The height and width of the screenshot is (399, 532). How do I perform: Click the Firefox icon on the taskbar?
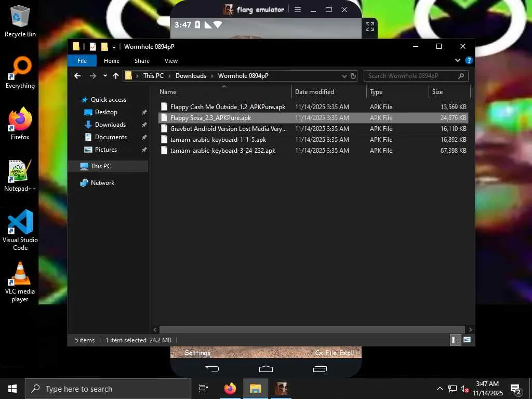230,389
